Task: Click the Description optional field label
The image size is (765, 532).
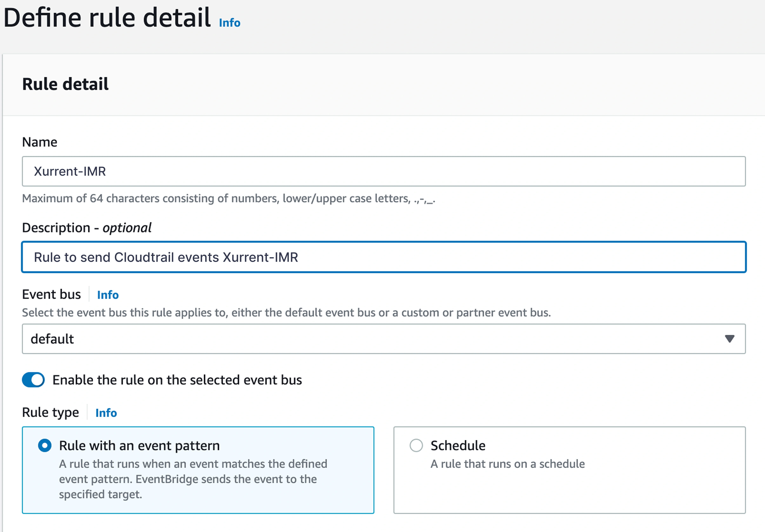Action: [87, 228]
